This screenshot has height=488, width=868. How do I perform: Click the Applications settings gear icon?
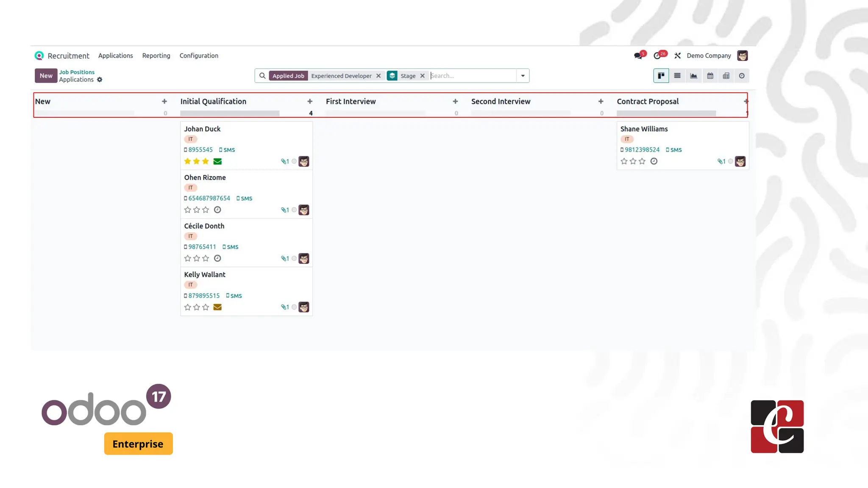coord(100,80)
